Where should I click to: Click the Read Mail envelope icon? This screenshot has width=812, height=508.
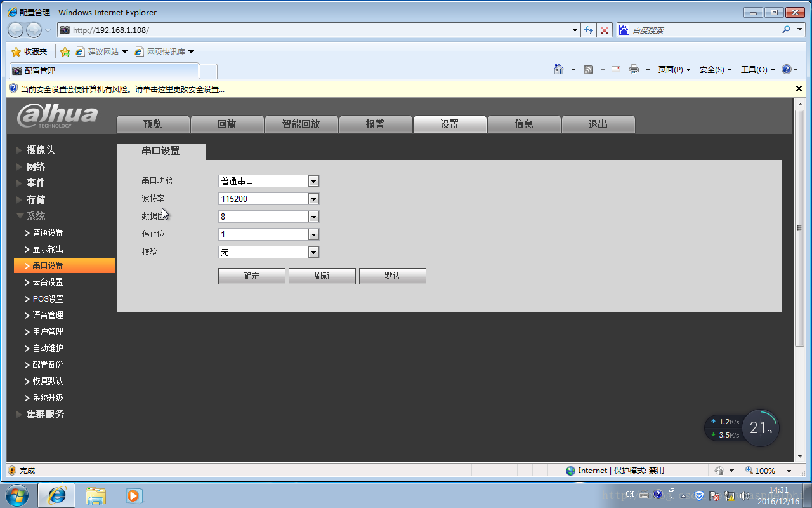[x=615, y=70]
